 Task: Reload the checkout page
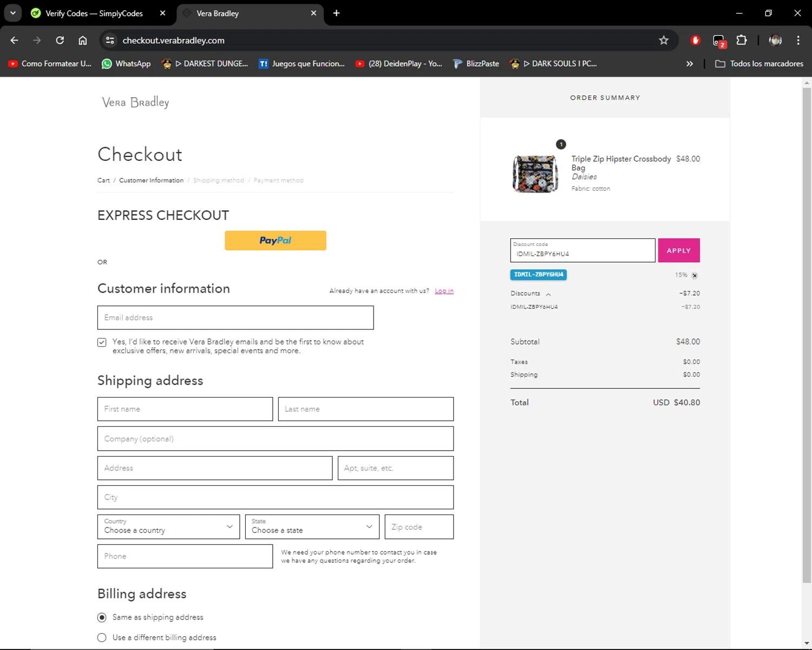point(60,40)
